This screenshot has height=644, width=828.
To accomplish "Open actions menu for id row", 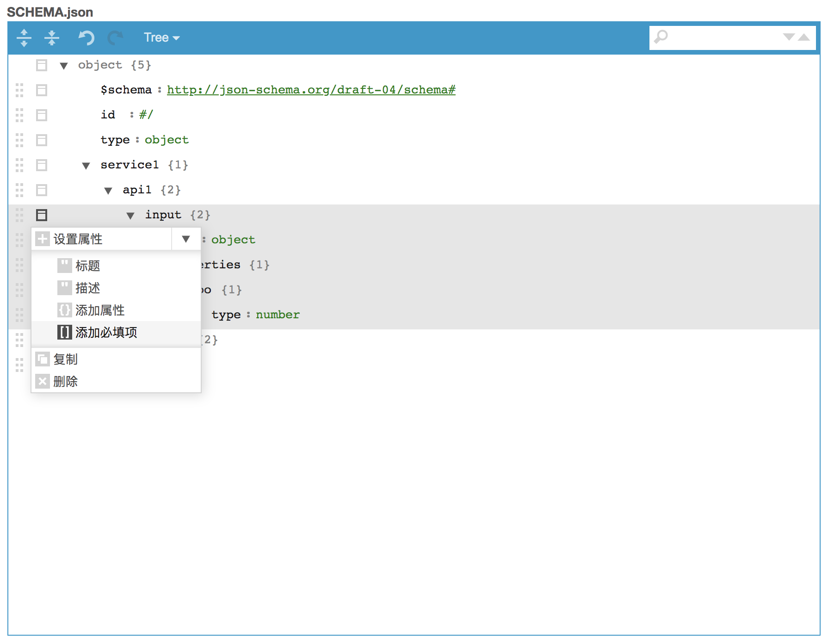I will coord(42,115).
